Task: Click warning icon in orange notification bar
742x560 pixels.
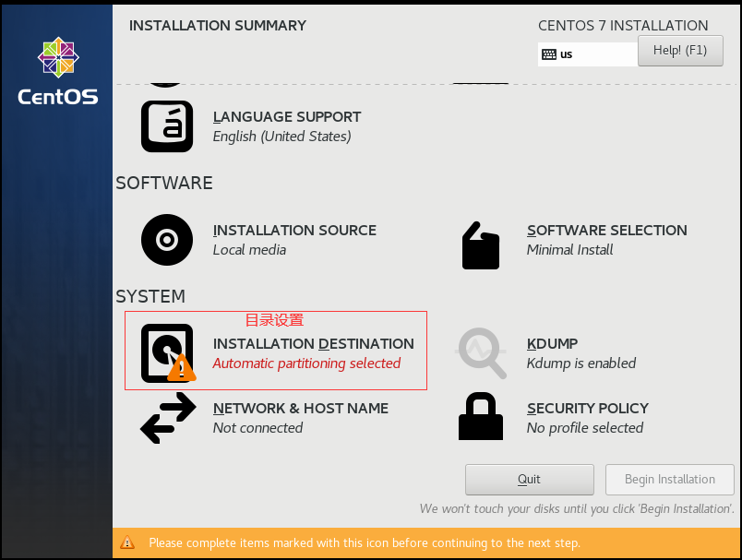Action: 126,542
